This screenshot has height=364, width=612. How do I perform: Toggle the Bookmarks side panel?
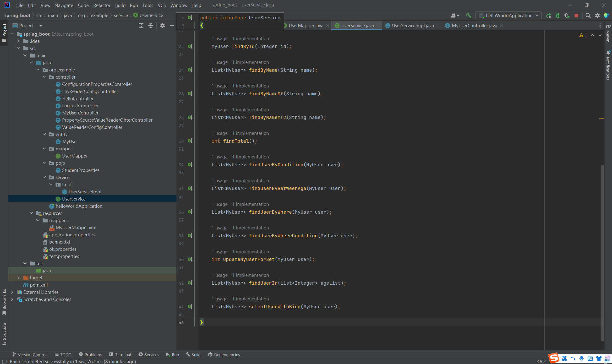coord(4,301)
